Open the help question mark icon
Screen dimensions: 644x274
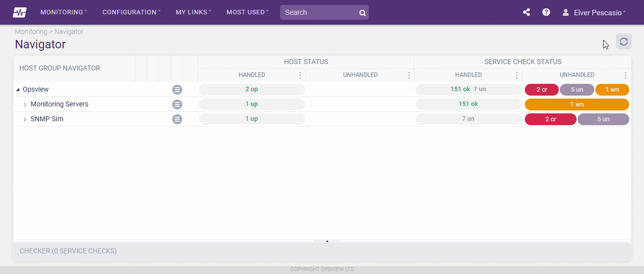[546, 12]
